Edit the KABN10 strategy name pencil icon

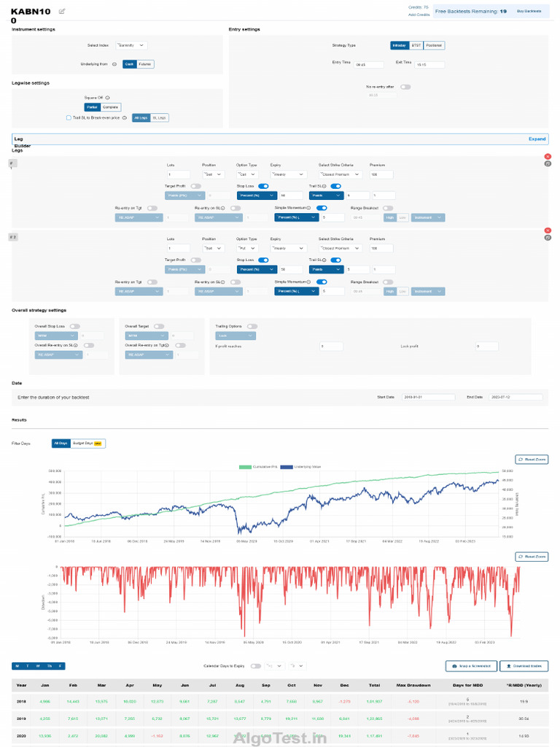tap(62, 12)
